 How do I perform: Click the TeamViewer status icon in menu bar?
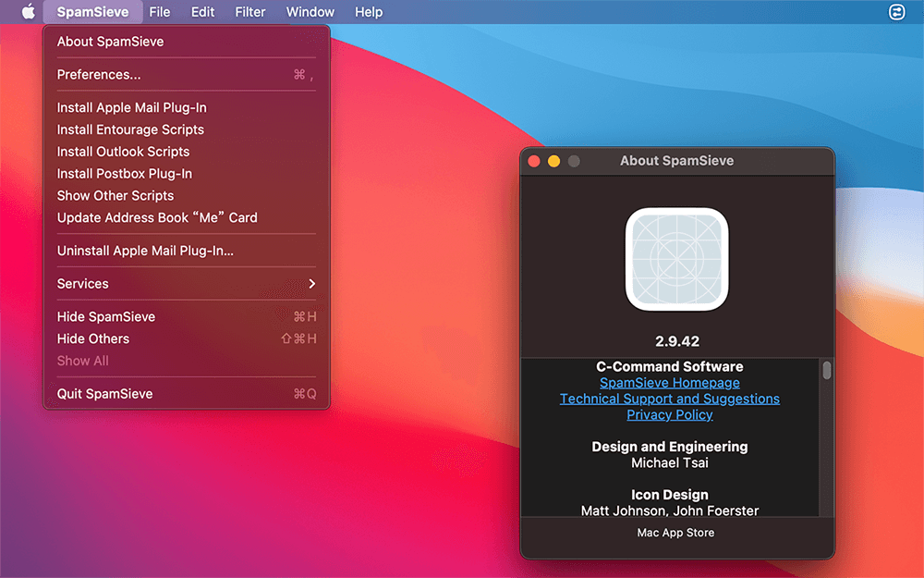pos(896,12)
